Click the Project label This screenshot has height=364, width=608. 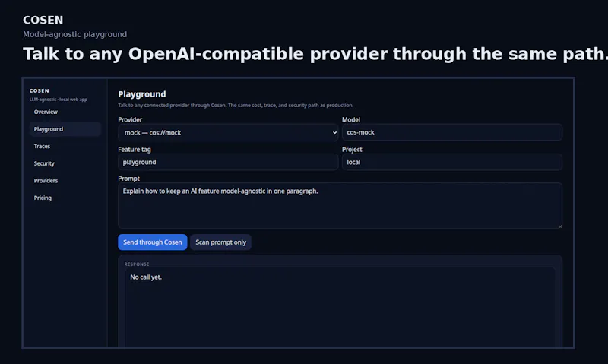click(x=352, y=149)
